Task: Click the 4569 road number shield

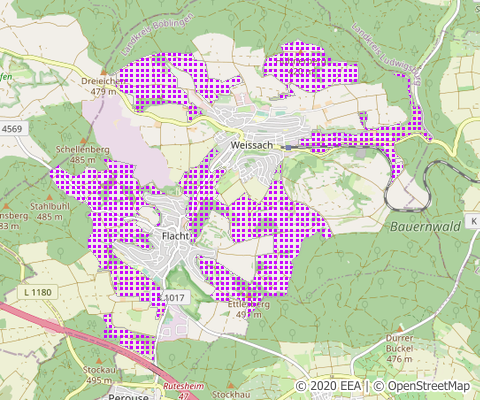Action: (12, 129)
